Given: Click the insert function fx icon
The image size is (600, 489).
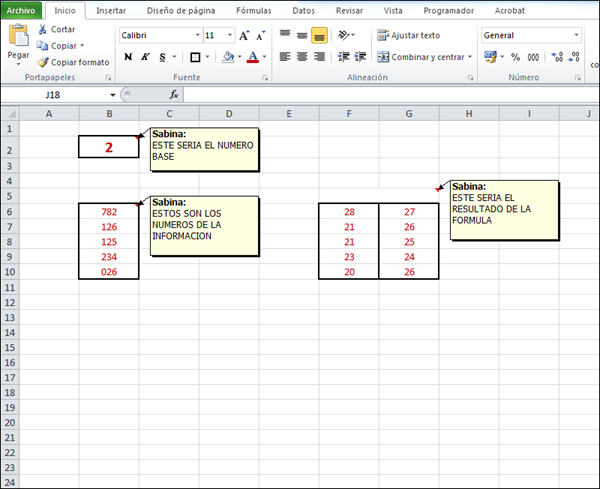Looking at the screenshot, I should 173,94.
